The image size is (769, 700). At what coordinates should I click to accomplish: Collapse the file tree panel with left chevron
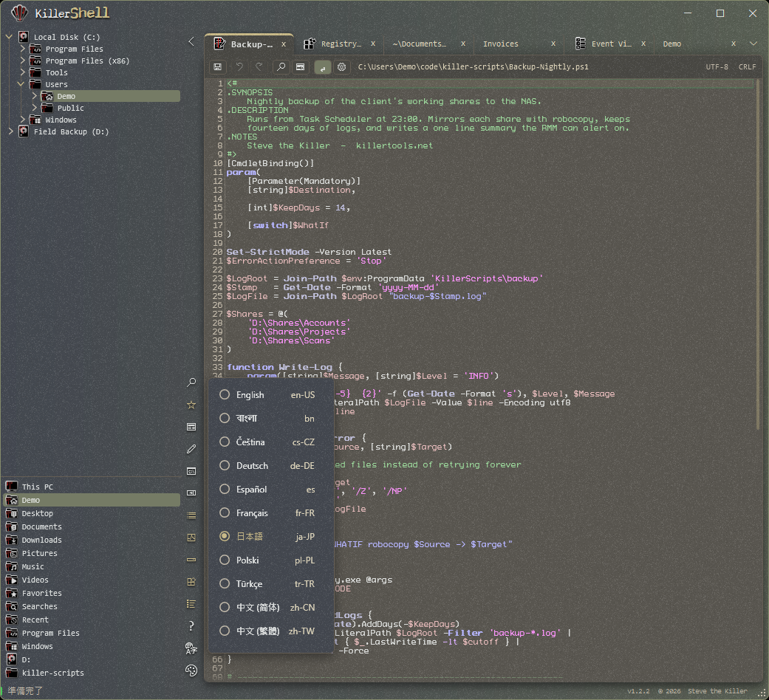[x=191, y=41]
